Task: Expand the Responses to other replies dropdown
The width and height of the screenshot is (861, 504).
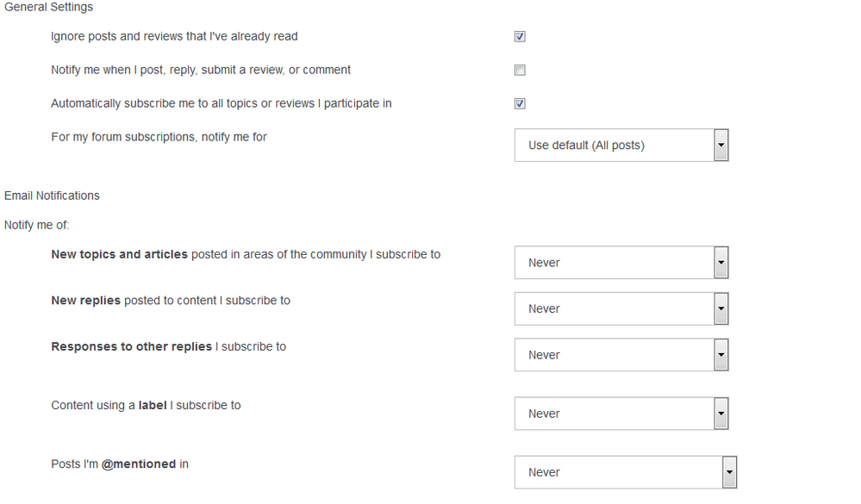Action: tap(621, 355)
